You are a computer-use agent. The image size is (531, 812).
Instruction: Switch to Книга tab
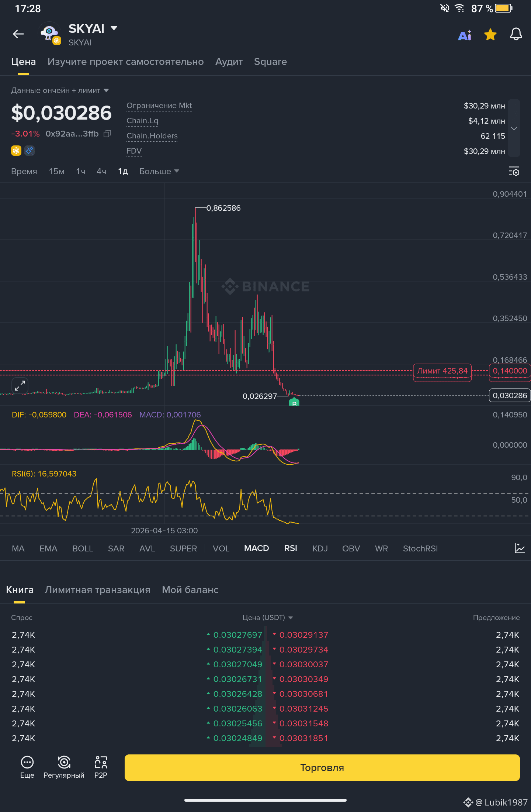[x=20, y=590]
